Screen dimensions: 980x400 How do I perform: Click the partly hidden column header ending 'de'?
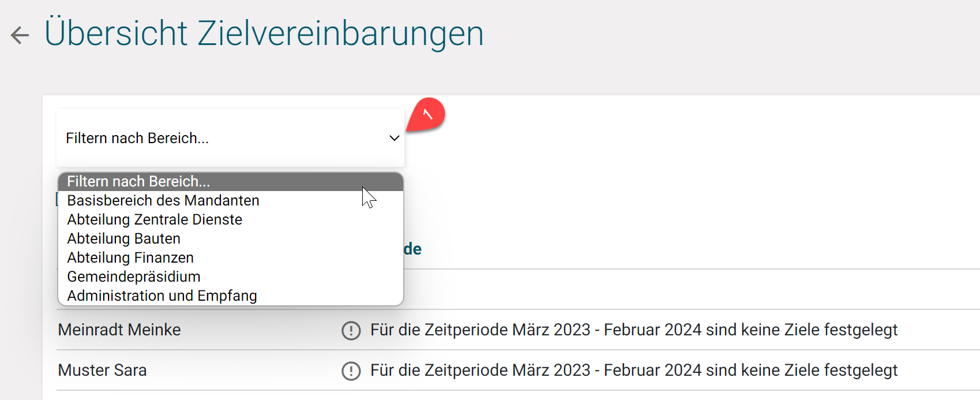point(412,249)
